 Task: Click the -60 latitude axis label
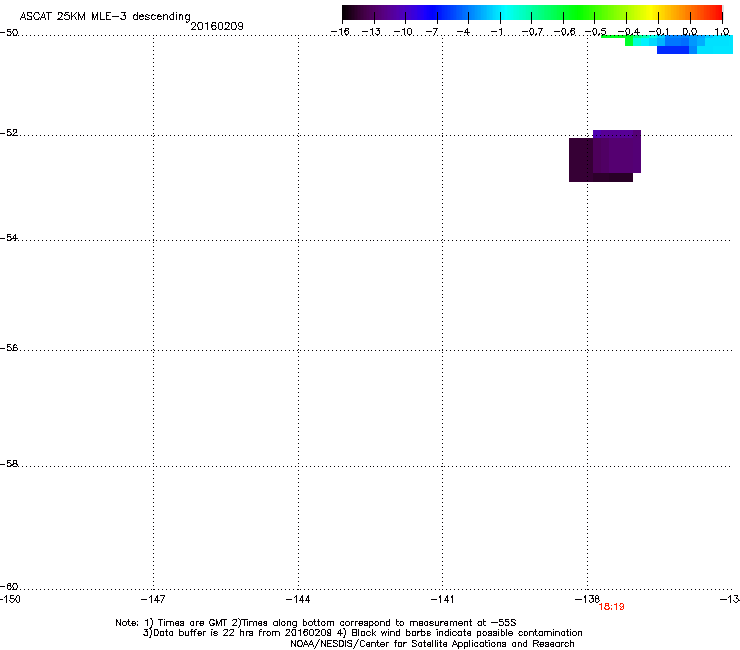[9, 586]
